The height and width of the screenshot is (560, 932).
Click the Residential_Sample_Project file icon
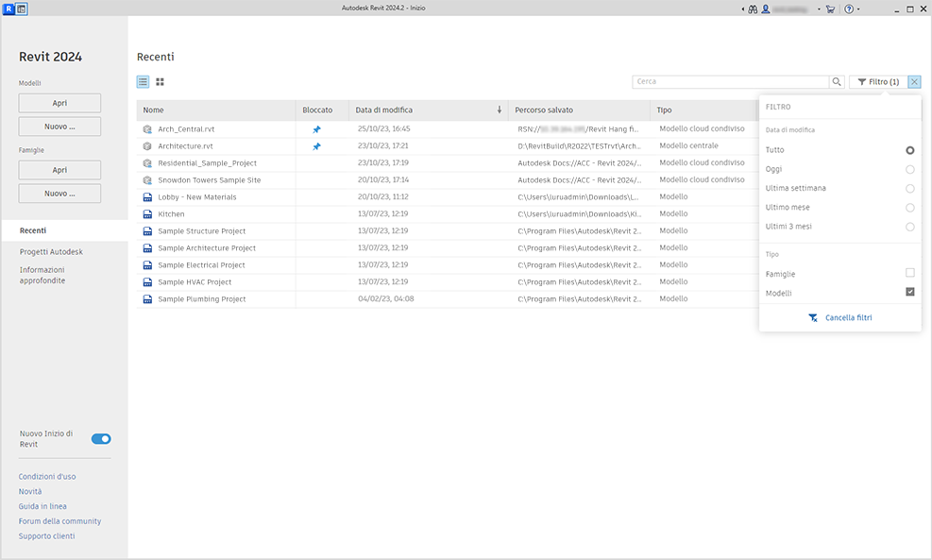[147, 162]
